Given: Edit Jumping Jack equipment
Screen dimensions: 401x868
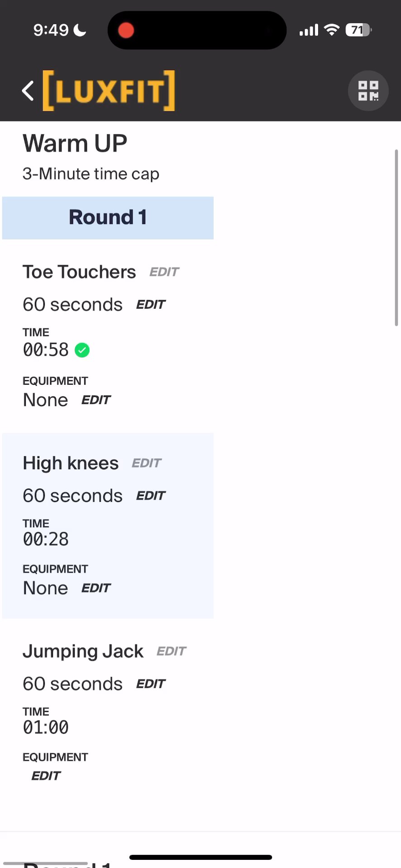Looking at the screenshot, I should pyautogui.click(x=46, y=776).
